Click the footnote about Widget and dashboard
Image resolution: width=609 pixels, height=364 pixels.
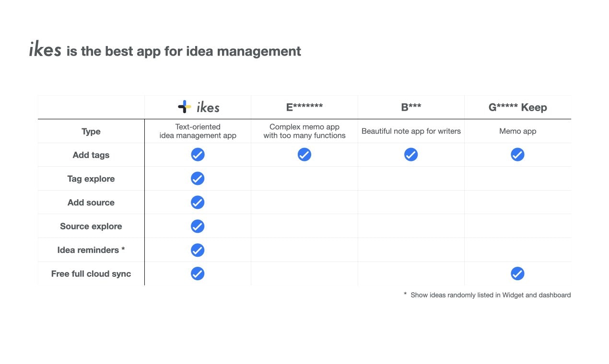tap(487, 295)
